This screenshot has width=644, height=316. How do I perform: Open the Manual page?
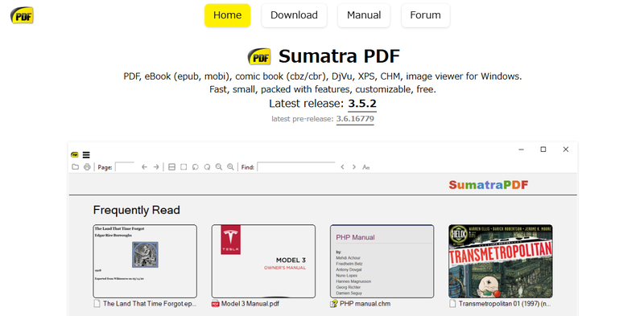click(x=364, y=15)
